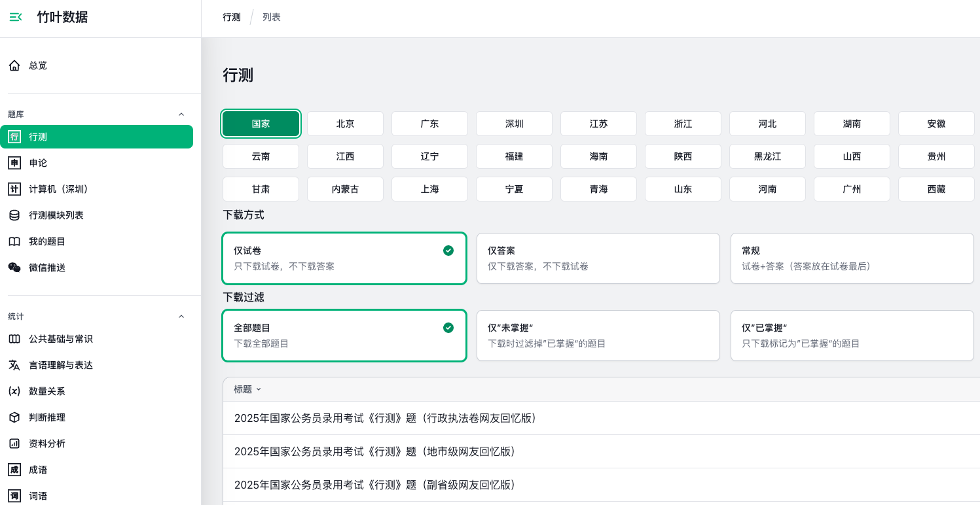The height and width of the screenshot is (505, 980).
Task: Click the sidebar collapse icon beside 竹叶数据
Action: [x=16, y=17]
